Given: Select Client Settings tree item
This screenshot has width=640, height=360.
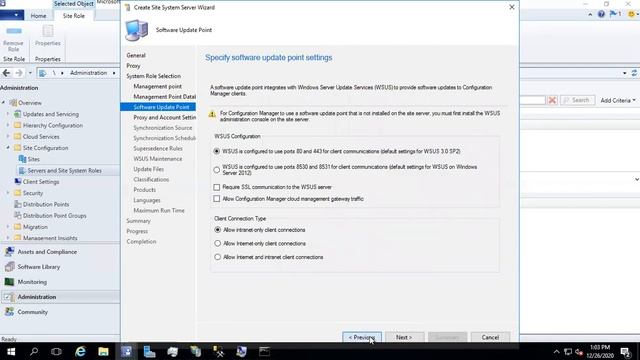Looking at the screenshot, I should [x=41, y=182].
